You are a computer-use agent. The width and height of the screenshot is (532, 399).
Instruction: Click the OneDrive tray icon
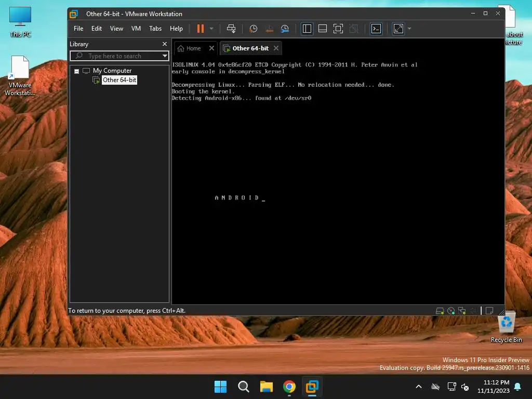(435, 387)
